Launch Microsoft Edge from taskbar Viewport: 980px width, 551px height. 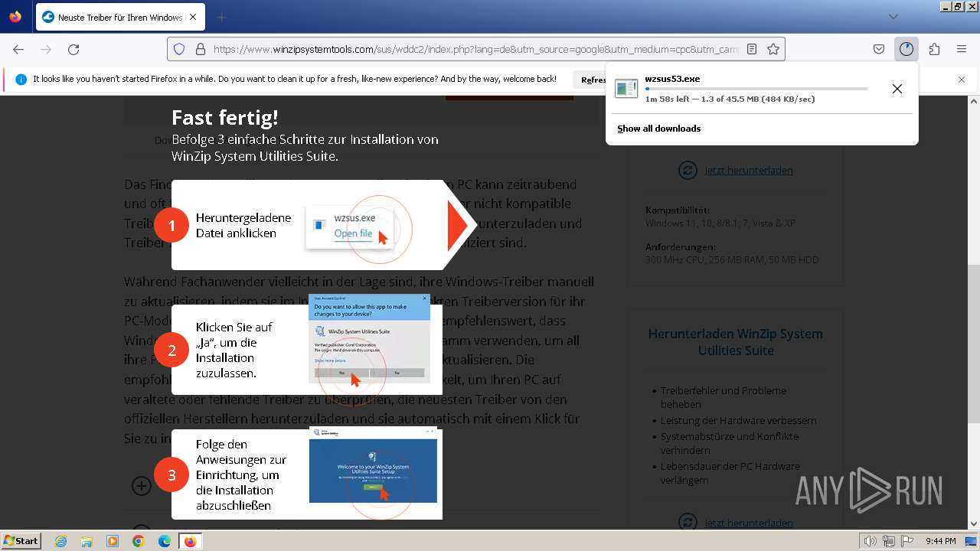pyautogui.click(x=164, y=541)
